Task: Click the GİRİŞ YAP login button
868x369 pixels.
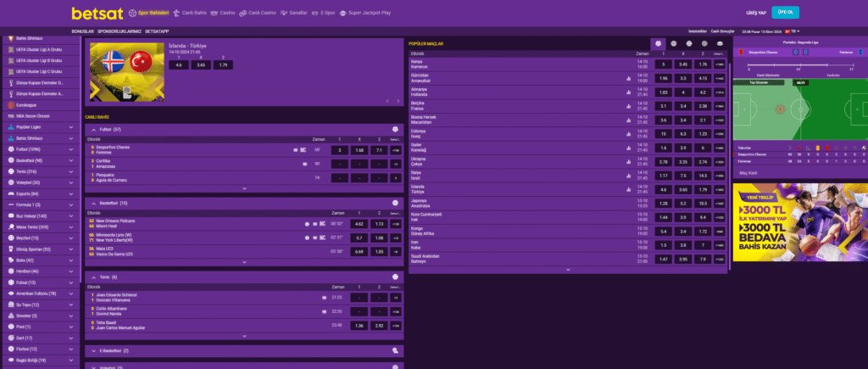Action: (x=756, y=13)
